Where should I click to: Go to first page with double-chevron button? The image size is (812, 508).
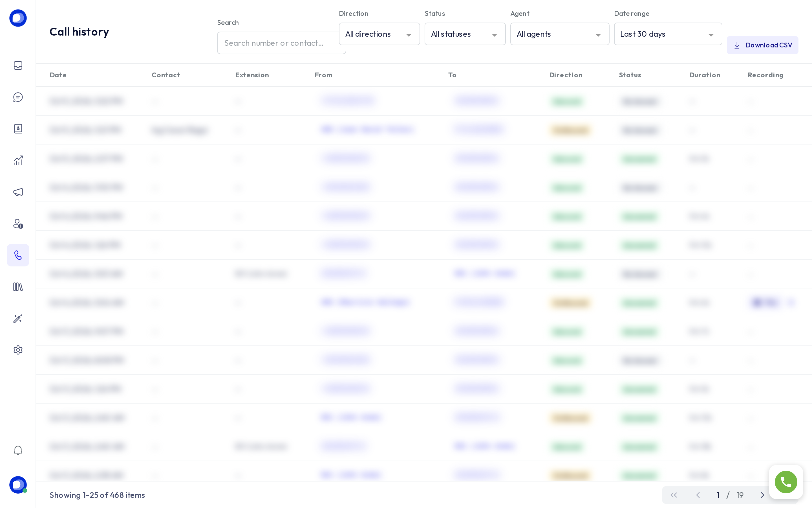coord(673,495)
